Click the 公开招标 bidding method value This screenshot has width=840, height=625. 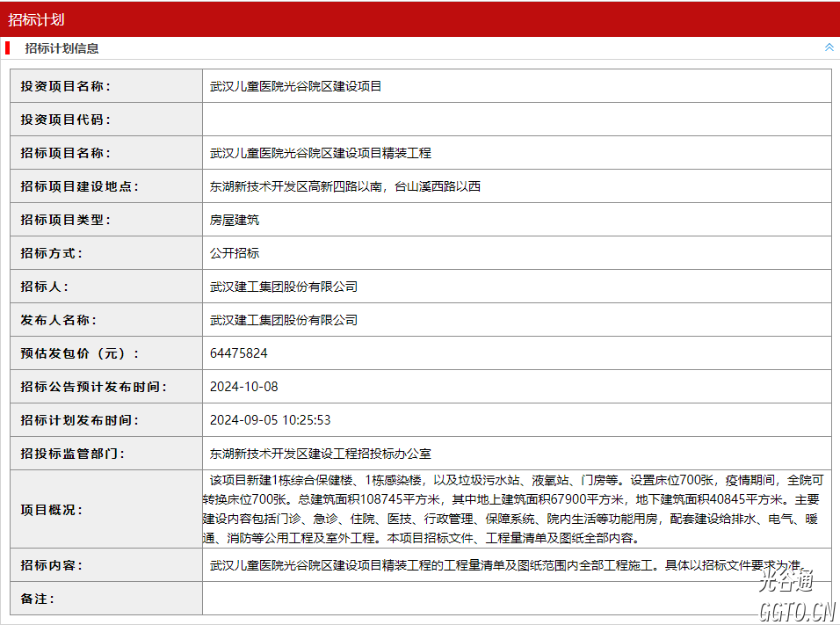(x=235, y=253)
